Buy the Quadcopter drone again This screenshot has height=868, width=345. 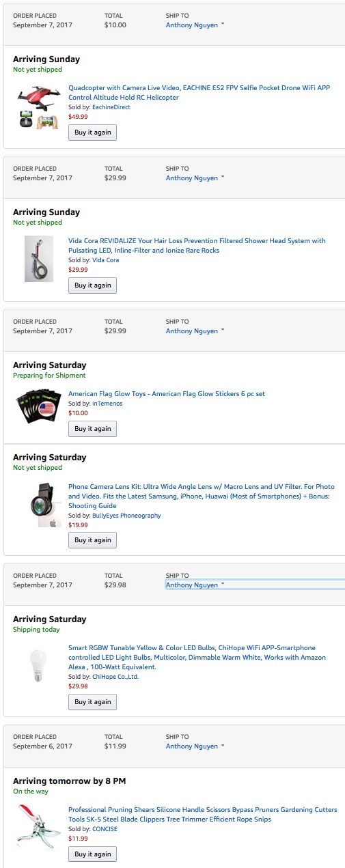[x=92, y=132]
